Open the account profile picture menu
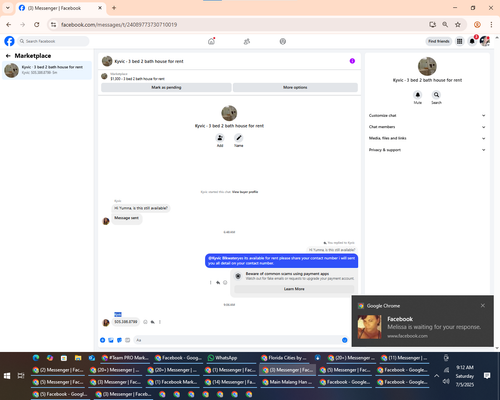The image size is (500, 400). 485,41
